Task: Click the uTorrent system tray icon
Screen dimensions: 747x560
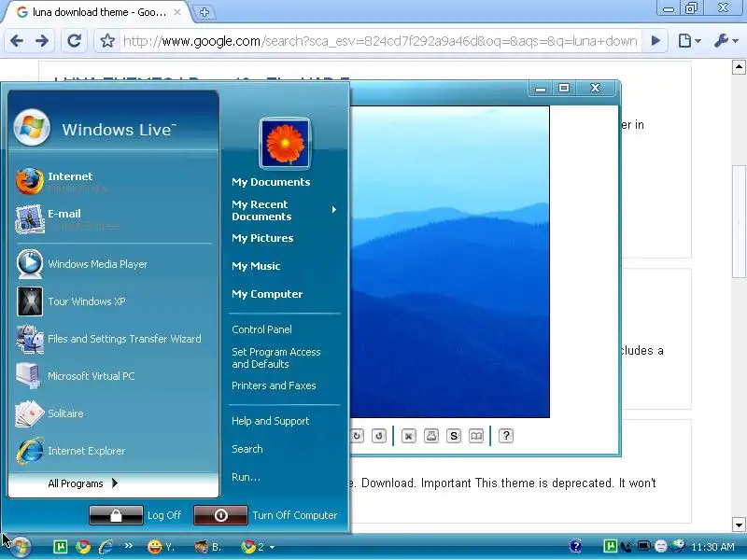Action: 610,546
